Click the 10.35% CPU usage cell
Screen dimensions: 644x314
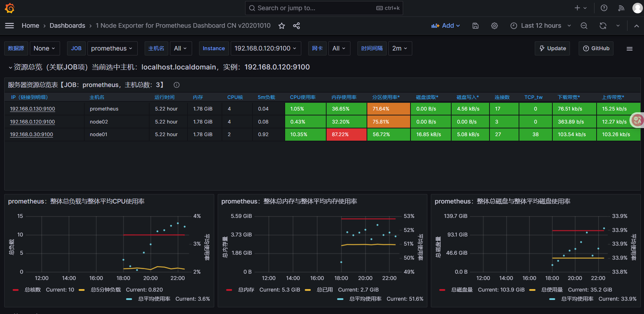305,134
